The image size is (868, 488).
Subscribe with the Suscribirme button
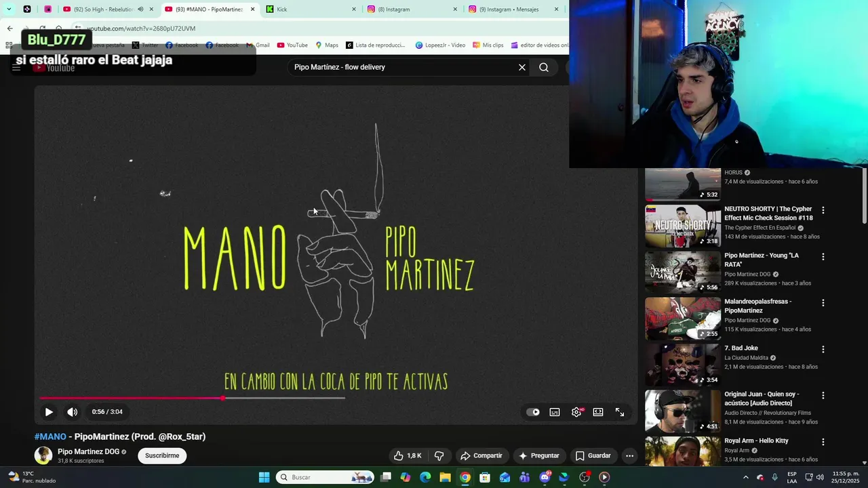pyautogui.click(x=162, y=455)
